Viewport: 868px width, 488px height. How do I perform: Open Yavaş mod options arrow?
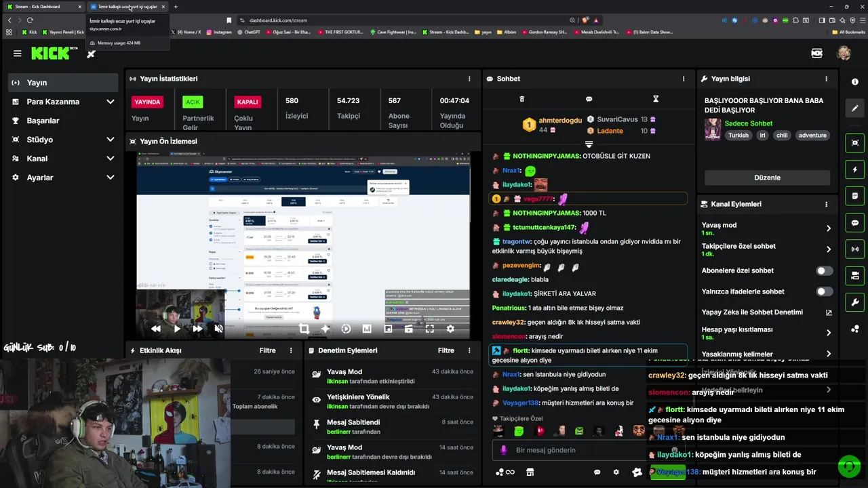(828, 228)
